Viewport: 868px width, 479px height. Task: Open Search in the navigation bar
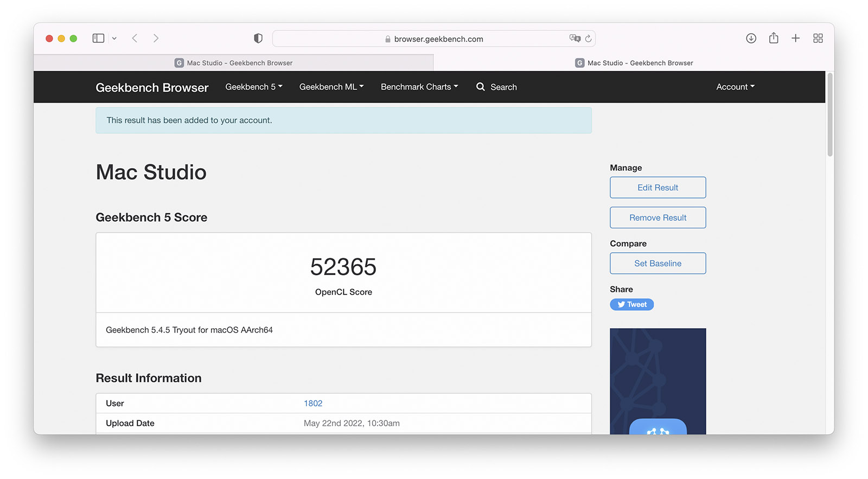[x=496, y=87]
